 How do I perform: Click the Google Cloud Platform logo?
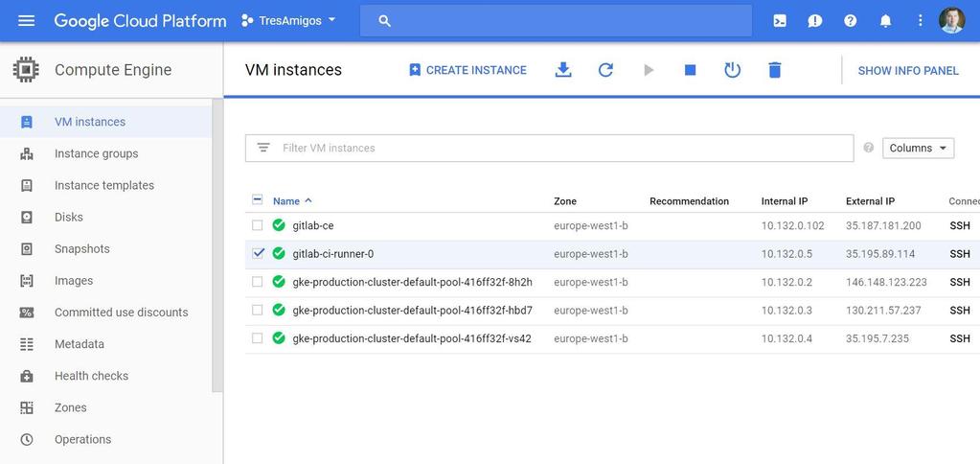(x=140, y=21)
